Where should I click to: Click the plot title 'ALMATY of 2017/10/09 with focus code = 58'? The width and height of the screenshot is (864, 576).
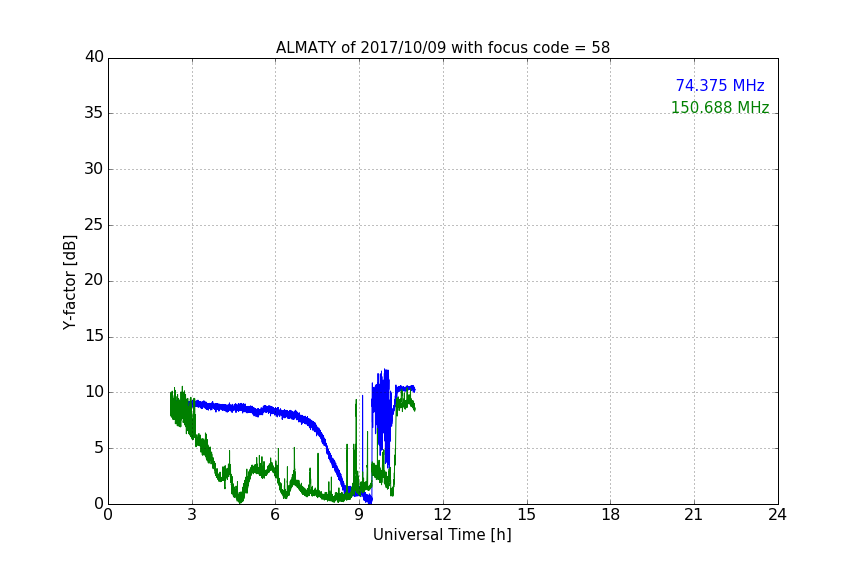pos(442,48)
